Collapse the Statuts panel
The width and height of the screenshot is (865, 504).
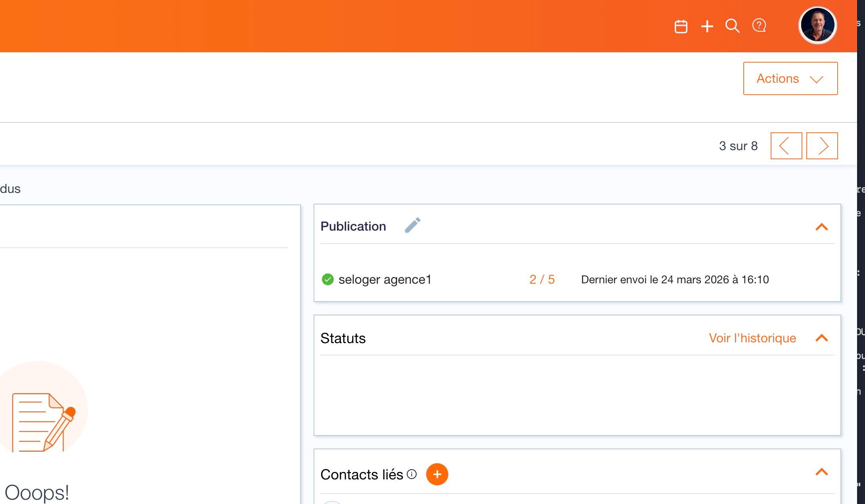[x=821, y=338]
